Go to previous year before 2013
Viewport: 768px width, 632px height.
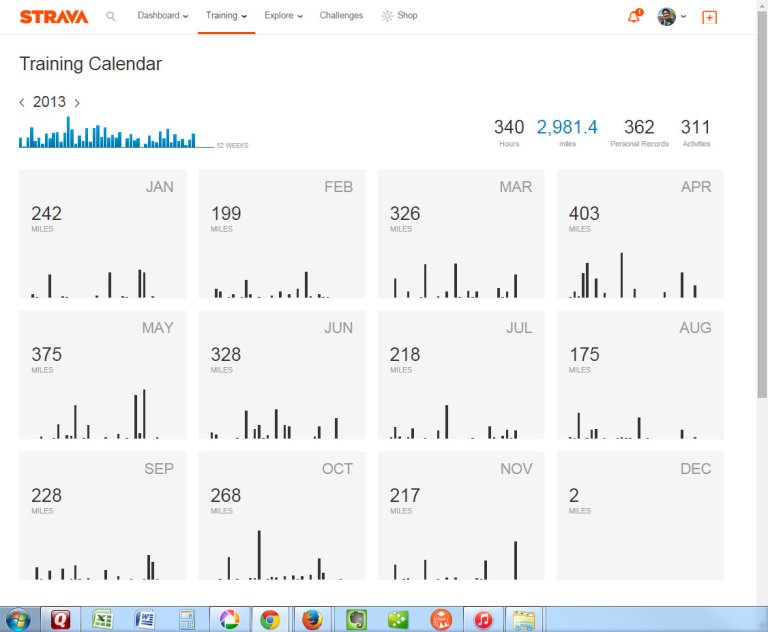point(22,103)
